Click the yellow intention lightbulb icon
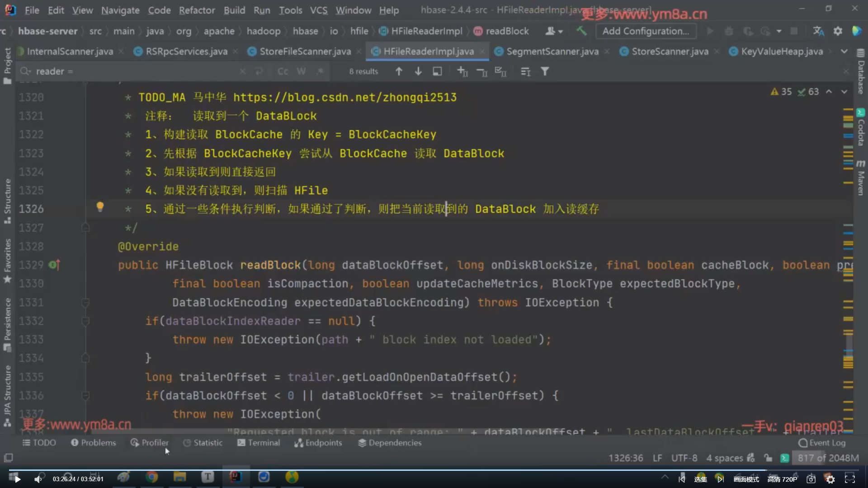The image size is (868, 488). click(100, 207)
